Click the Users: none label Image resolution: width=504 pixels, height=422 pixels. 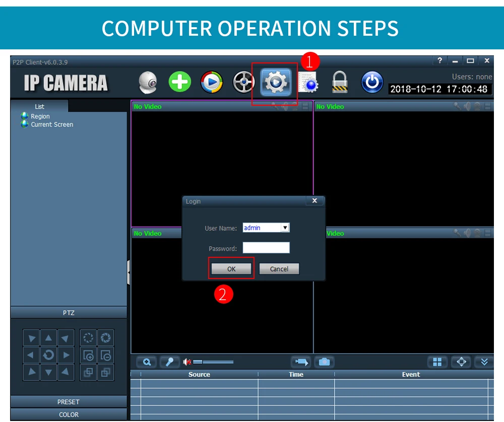click(472, 77)
